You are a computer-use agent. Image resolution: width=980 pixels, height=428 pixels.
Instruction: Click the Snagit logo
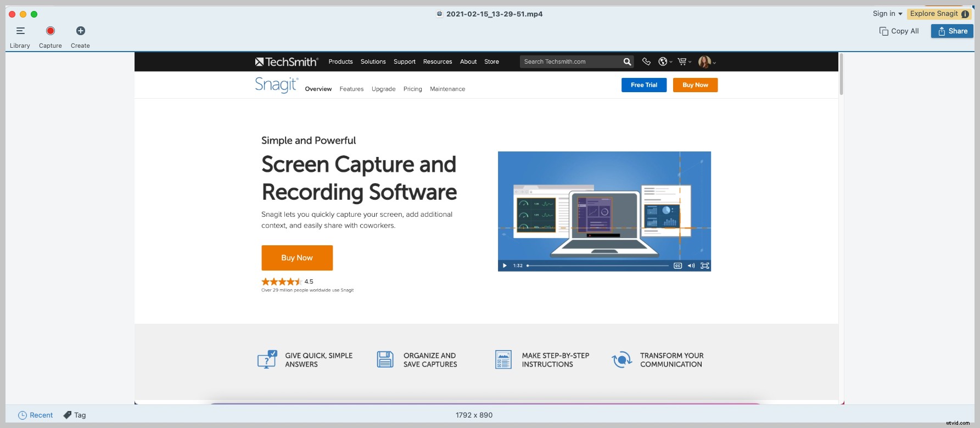coord(276,85)
